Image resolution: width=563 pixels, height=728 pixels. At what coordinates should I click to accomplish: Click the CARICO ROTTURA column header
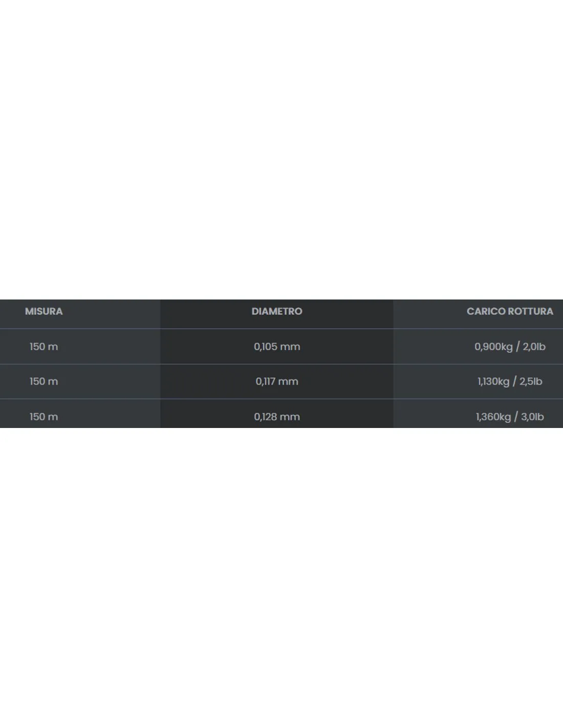(510, 311)
